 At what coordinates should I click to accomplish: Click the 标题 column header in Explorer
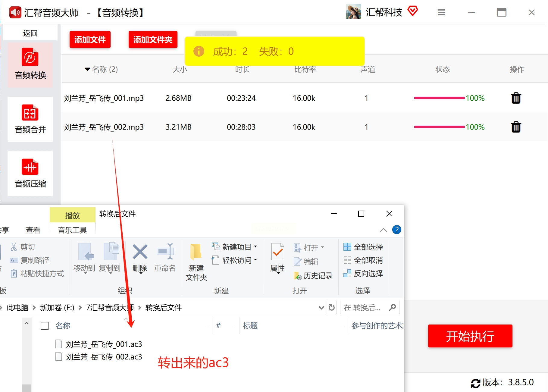pos(250,325)
